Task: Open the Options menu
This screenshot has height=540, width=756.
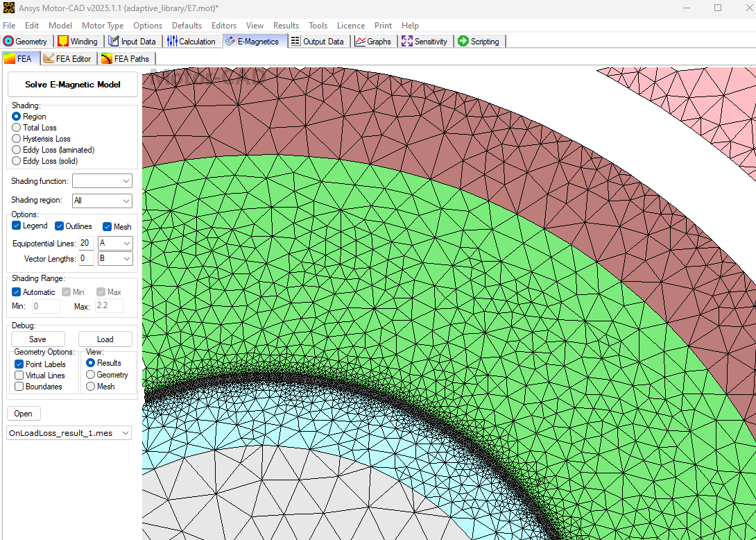Action: (148, 26)
